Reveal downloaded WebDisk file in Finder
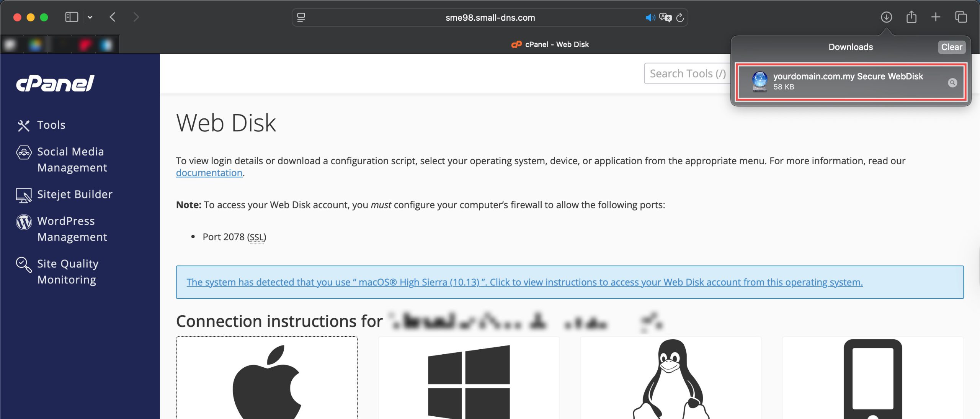 point(952,83)
